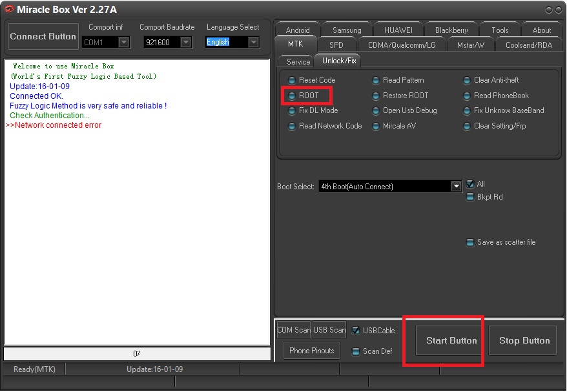Click the 'Update:16-01-09' log line

40,87
